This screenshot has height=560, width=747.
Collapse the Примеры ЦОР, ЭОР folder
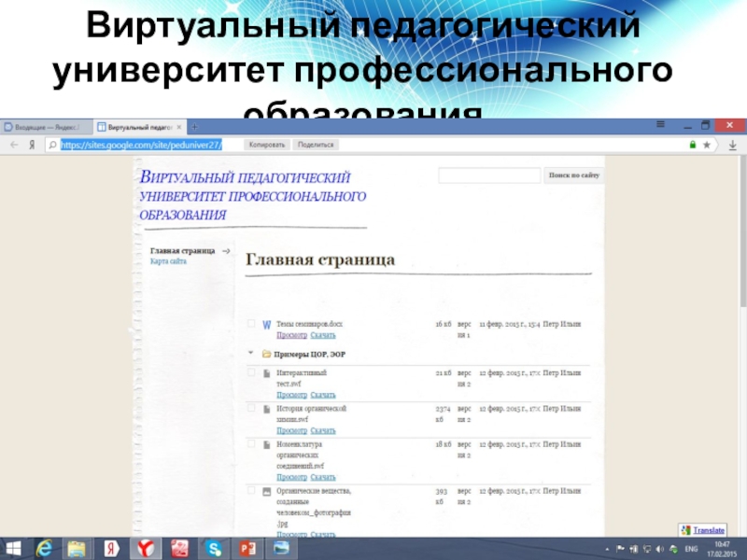point(250,353)
